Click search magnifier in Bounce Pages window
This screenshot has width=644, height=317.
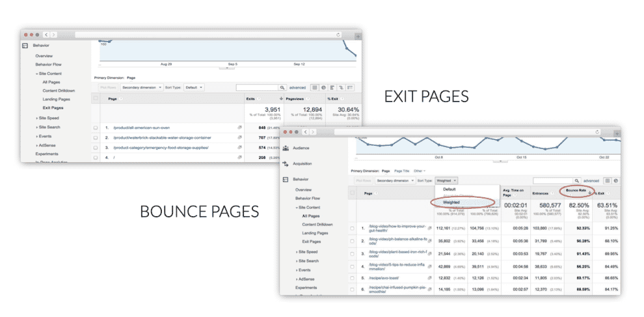(577, 180)
